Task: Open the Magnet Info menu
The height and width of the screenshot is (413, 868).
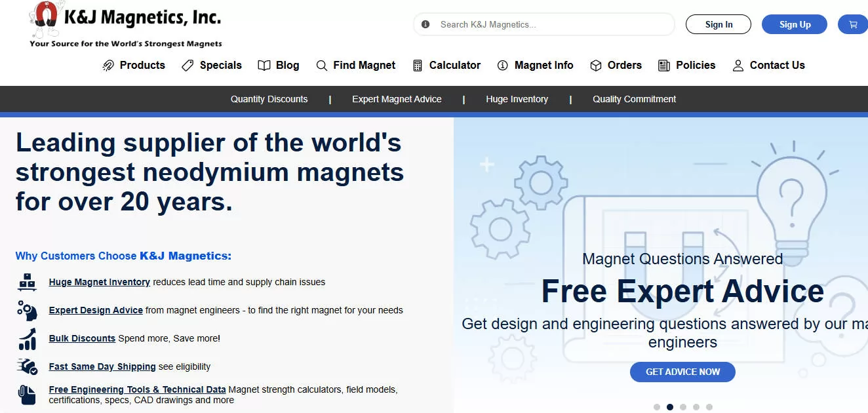Action: tap(544, 66)
